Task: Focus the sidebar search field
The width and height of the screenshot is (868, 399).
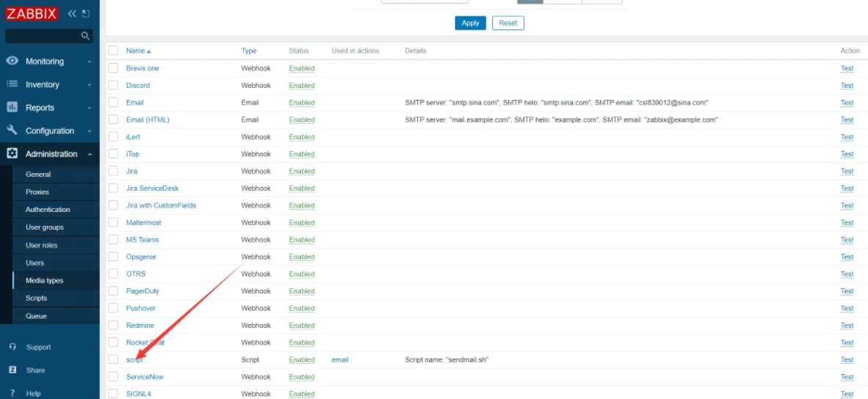Action: click(48, 36)
